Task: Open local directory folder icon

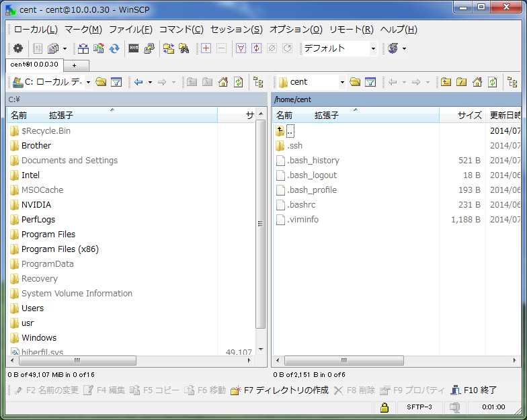Action: (x=101, y=82)
